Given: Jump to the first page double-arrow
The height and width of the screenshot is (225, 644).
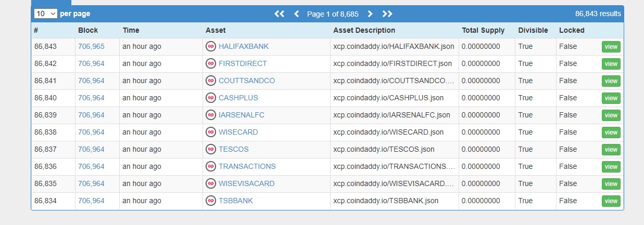Looking at the screenshot, I should 280,14.
